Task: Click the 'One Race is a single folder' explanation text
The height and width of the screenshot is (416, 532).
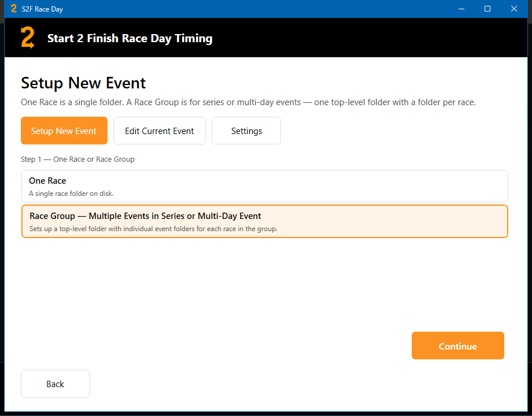Action: coord(248,102)
